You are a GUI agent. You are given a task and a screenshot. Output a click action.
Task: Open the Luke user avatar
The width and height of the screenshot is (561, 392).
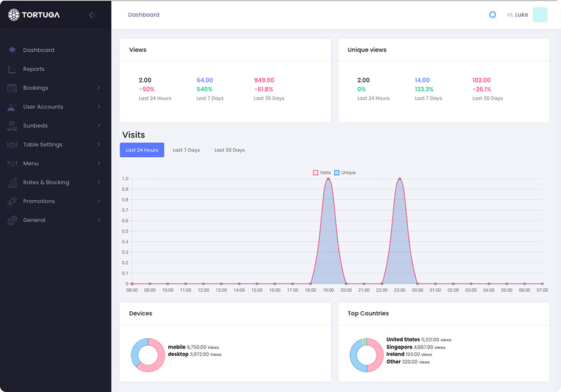tap(540, 15)
